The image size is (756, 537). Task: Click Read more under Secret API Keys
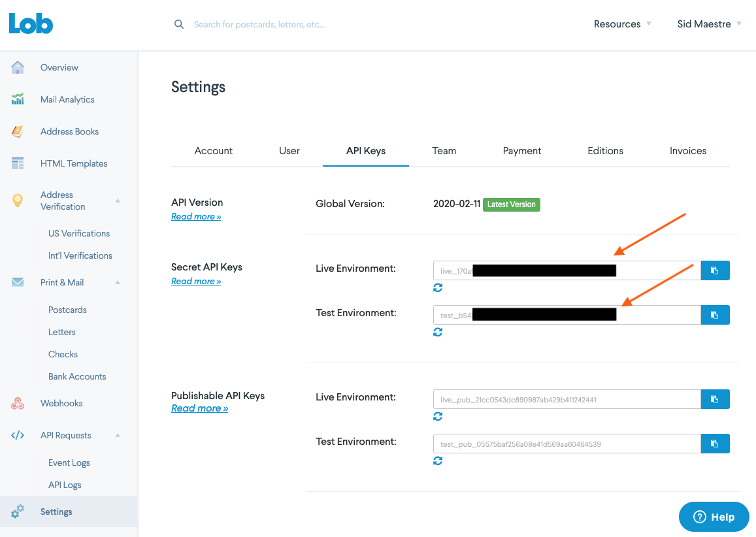pyautogui.click(x=196, y=281)
